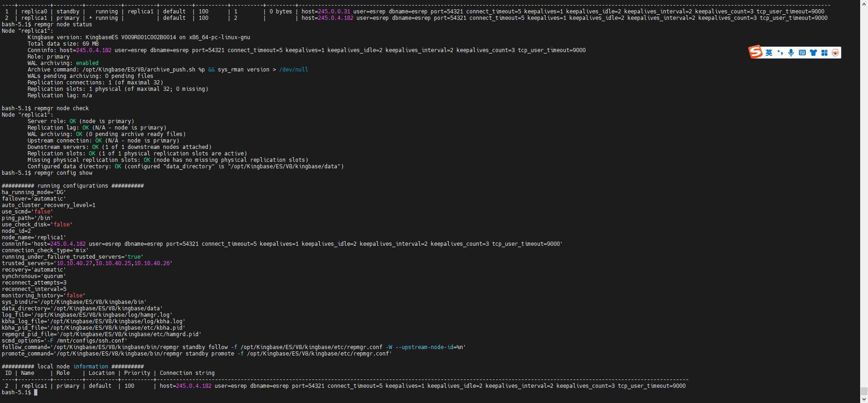Click the scmd_options line

click(x=65, y=341)
